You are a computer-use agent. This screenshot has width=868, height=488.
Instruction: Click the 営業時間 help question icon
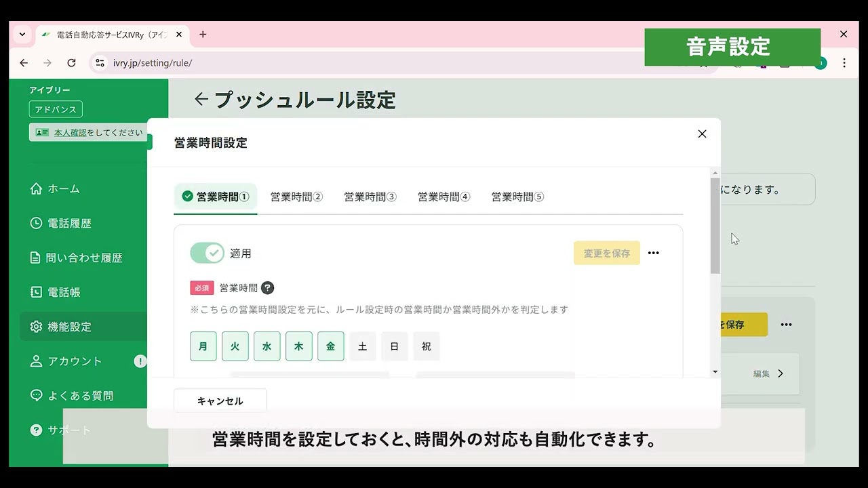click(x=267, y=288)
